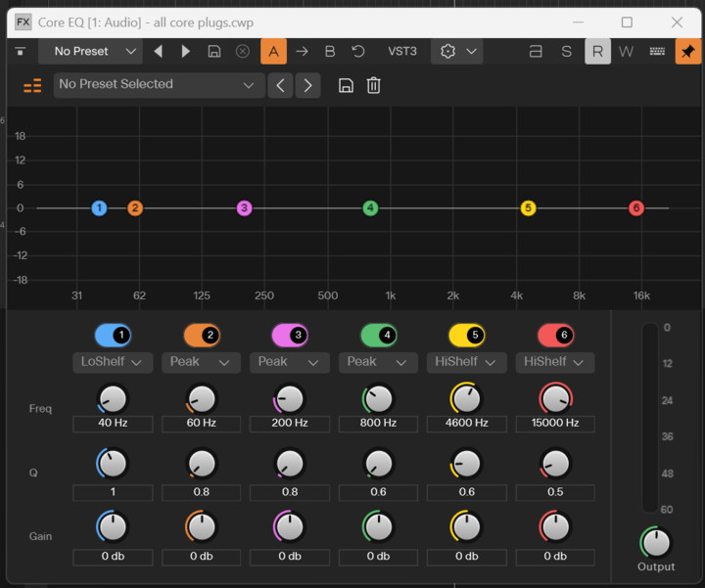The width and height of the screenshot is (705, 588).
Task: Click the Output gain knob
Action: [656, 542]
